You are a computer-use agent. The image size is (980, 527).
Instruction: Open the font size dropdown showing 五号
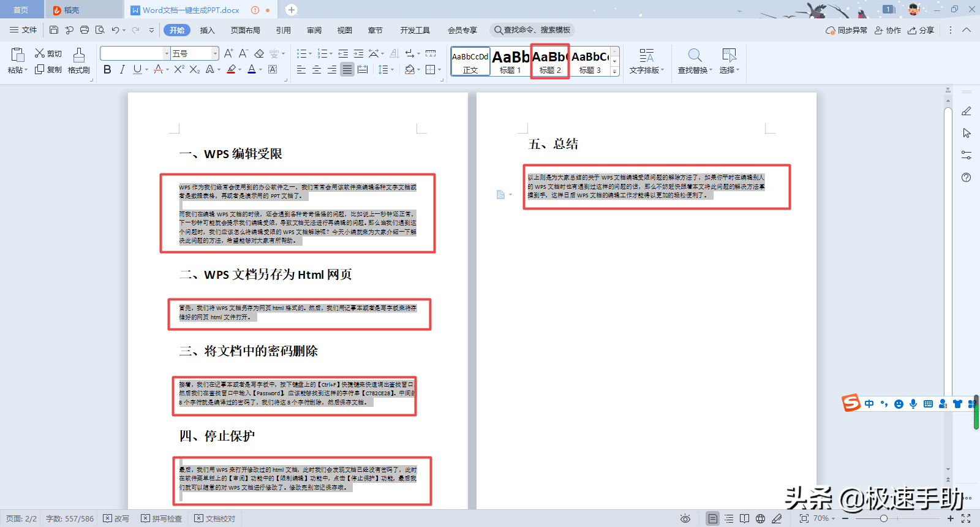(x=215, y=54)
